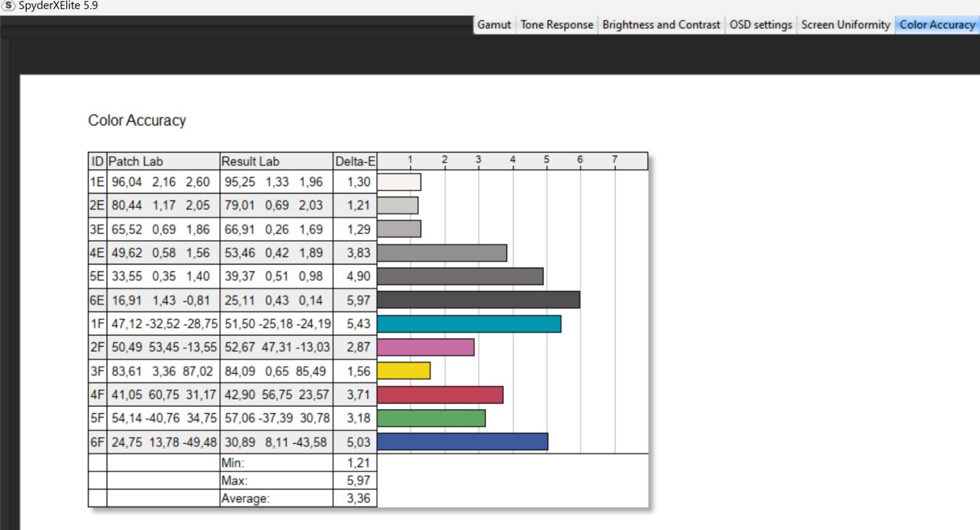This screenshot has width=980, height=530.
Task: Select the Brightness and Contrast tab
Action: tap(661, 25)
